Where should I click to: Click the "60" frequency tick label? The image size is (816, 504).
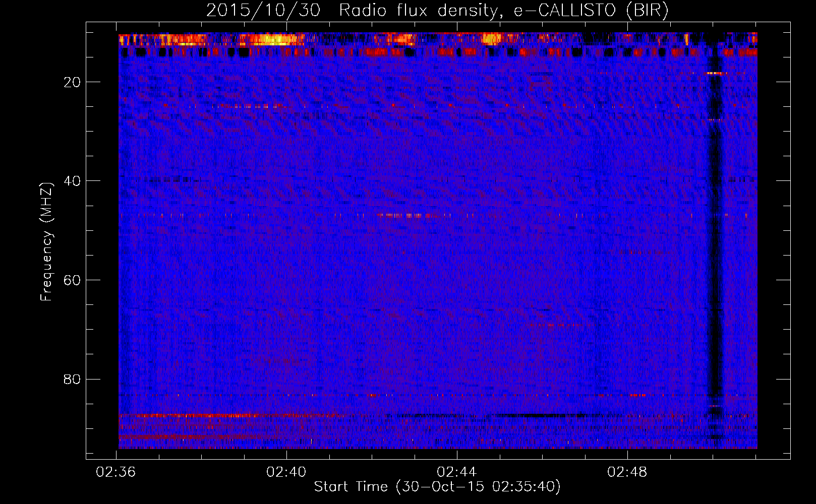click(73, 280)
